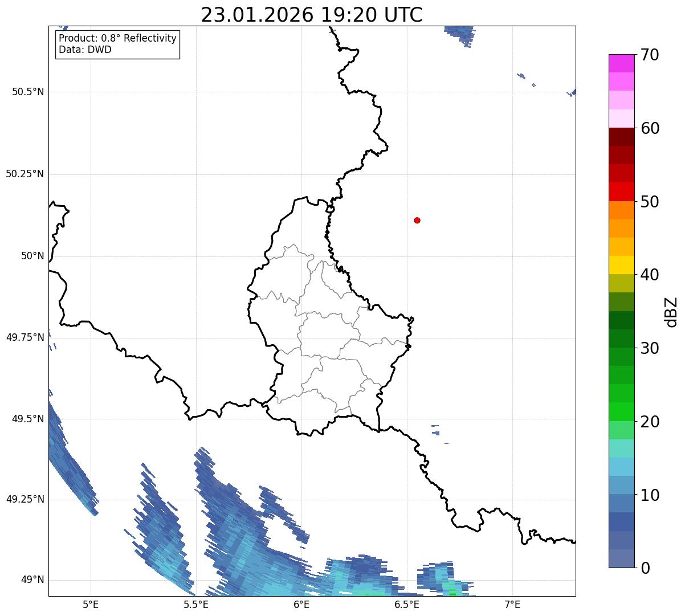Click the plot title "23.01.2026 19:20 UTC"

[312, 14]
